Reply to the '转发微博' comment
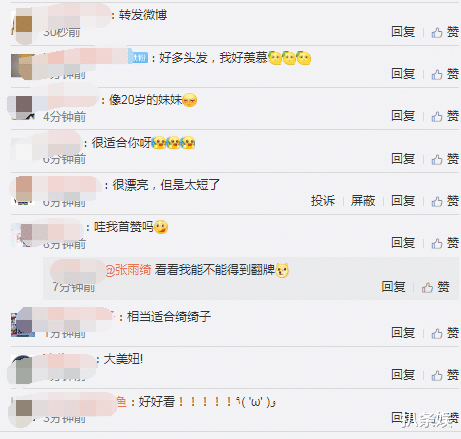Screen dimensions: 461x439 click(x=403, y=32)
